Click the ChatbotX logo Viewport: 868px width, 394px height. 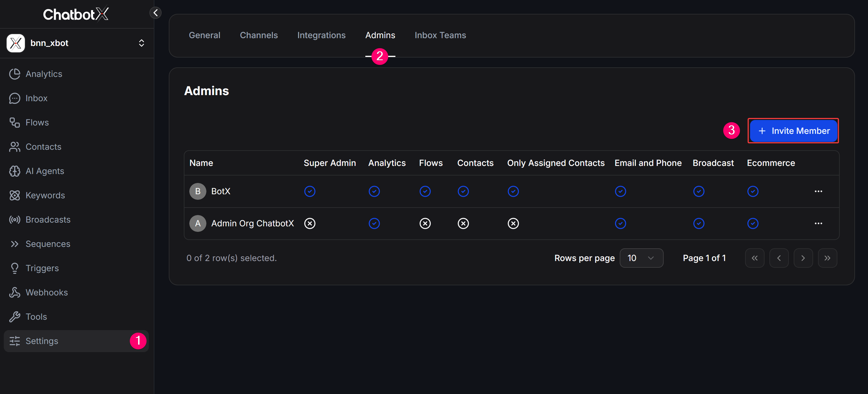pos(76,14)
